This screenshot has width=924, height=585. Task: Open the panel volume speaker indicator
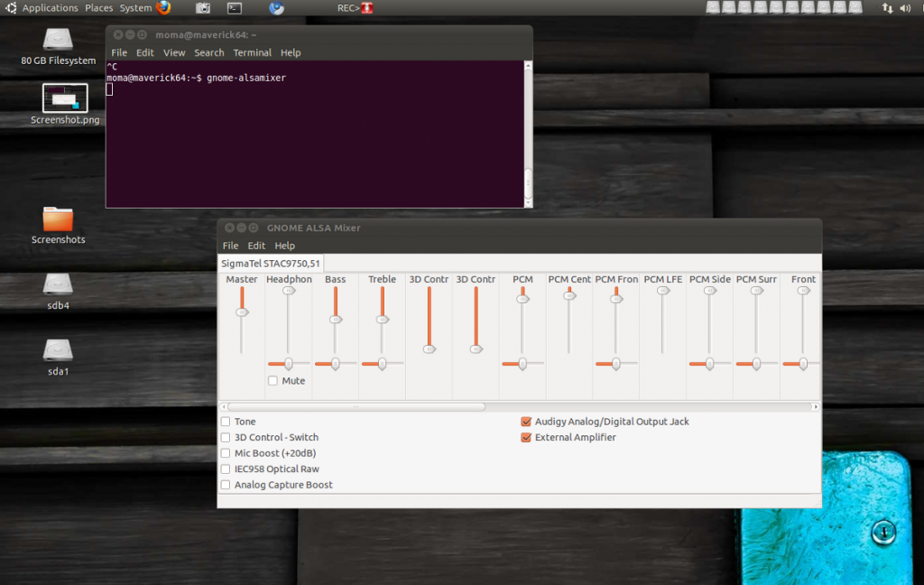coord(905,7)
